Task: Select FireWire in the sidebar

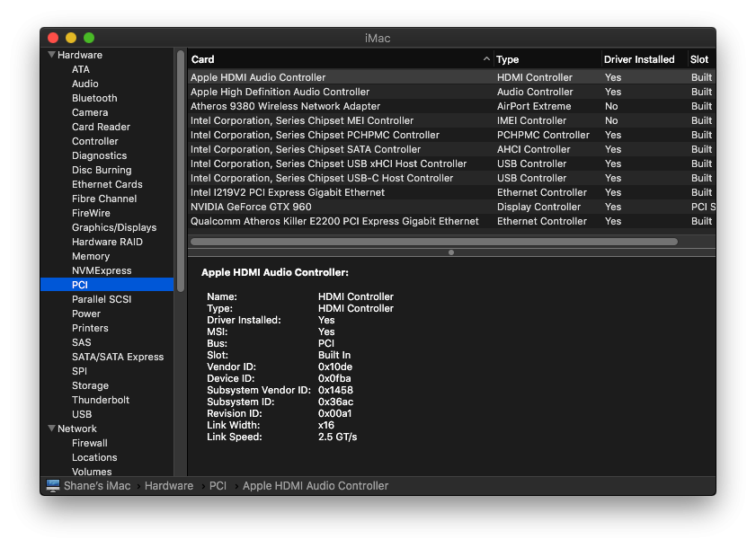Action: coord(91,213)
